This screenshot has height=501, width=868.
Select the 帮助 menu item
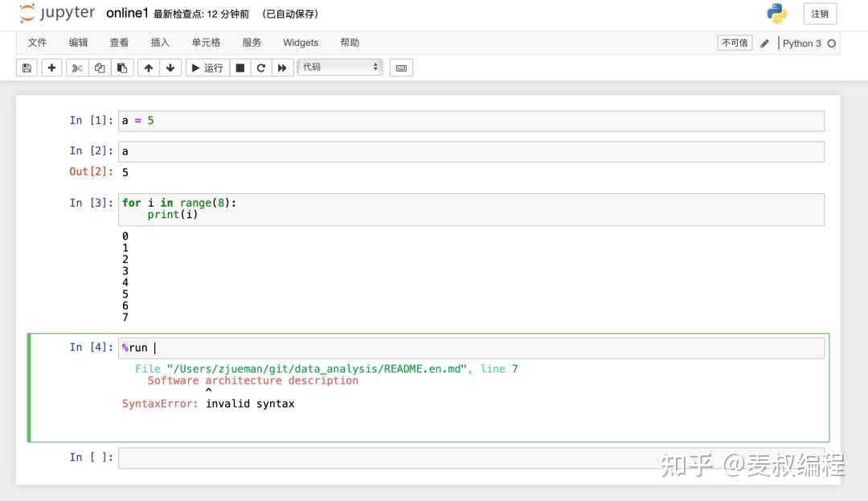(350, 42)
